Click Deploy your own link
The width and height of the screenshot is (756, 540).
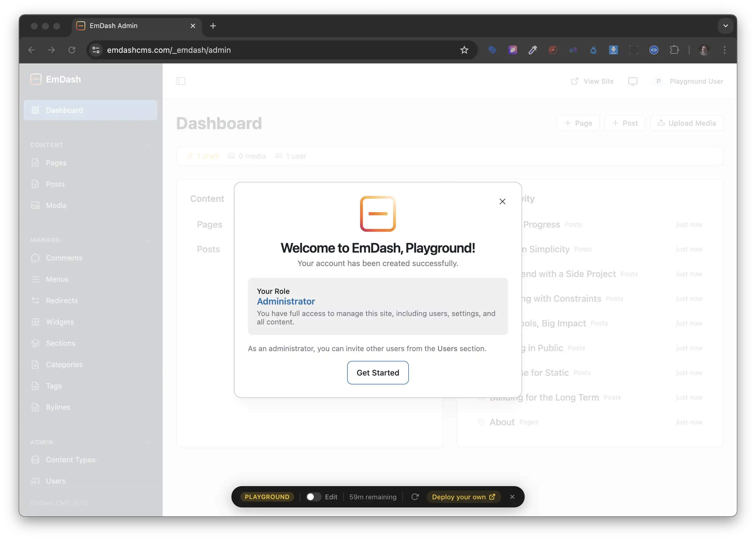[x=463, y=497]
